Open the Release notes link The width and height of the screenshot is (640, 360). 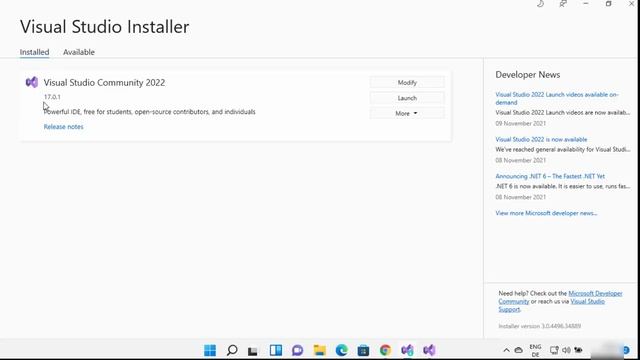[63, 127]
